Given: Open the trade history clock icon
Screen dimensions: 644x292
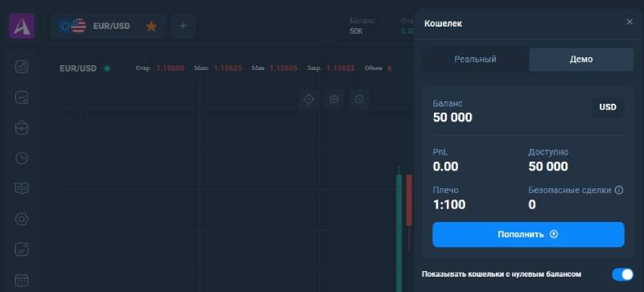Looking at the screenshot, I should tap(22, 158).
